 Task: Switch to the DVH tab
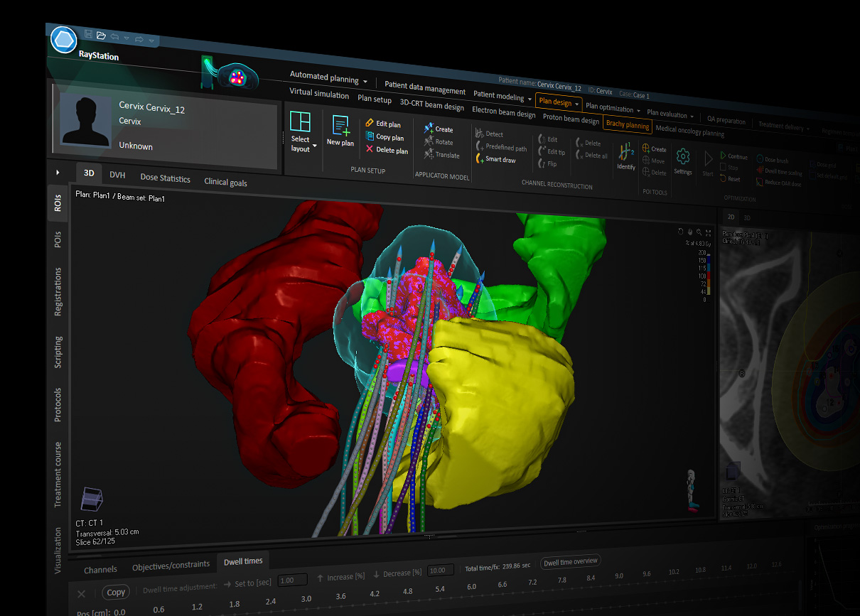(117, 175)
